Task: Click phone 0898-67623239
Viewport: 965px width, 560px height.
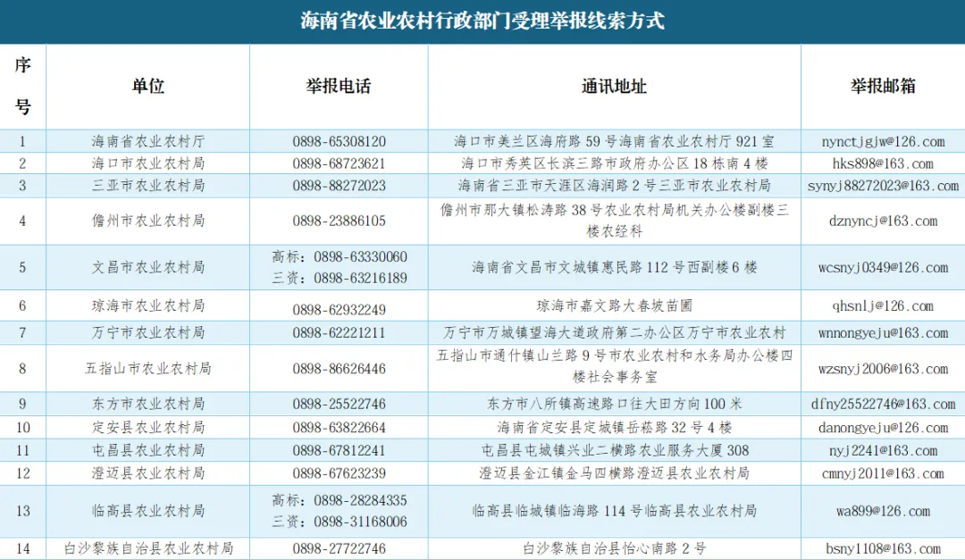Action: [340, 473]
